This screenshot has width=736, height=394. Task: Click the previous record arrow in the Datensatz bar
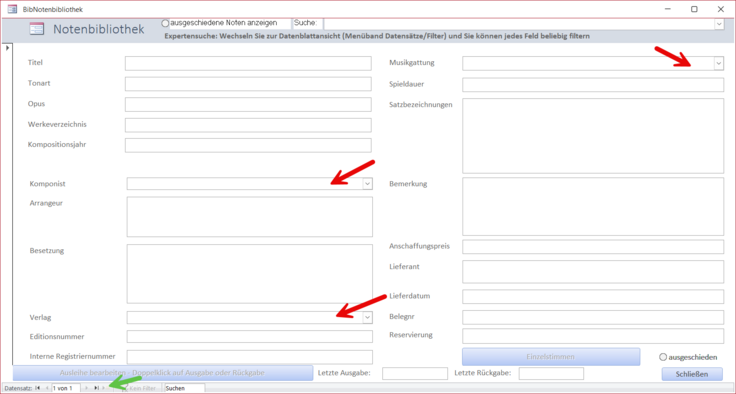tap(47, 388)
